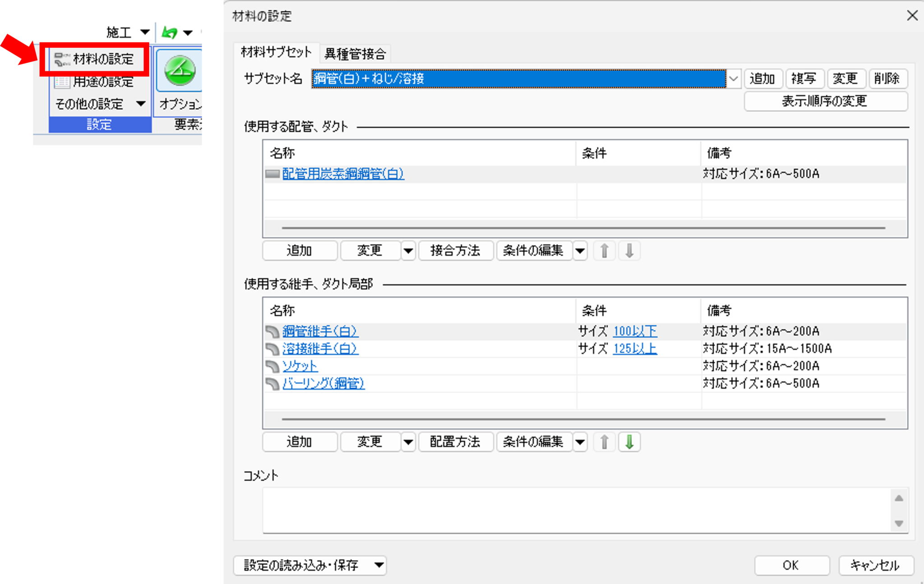This screenshot has height=584, width=924.
Task: Click move-up arrow under fittings list
Action: (x=605, y=442)
